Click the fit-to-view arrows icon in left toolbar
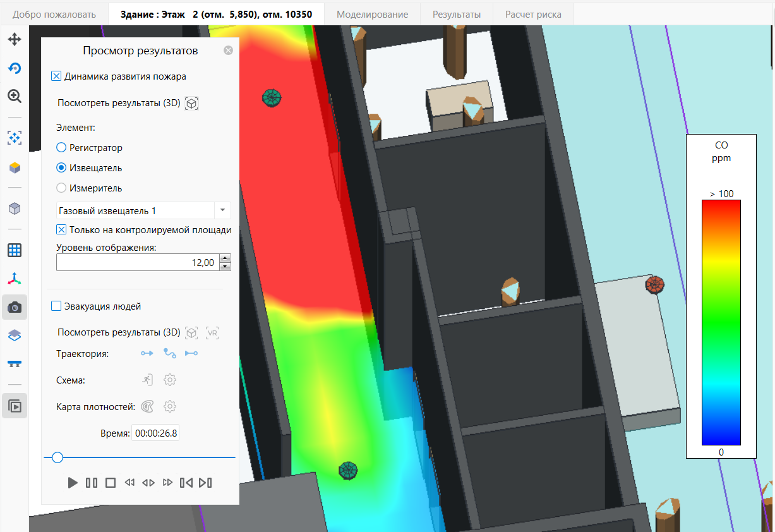Image resolution: width=775 pixels, height=532 pixels. 14,138
